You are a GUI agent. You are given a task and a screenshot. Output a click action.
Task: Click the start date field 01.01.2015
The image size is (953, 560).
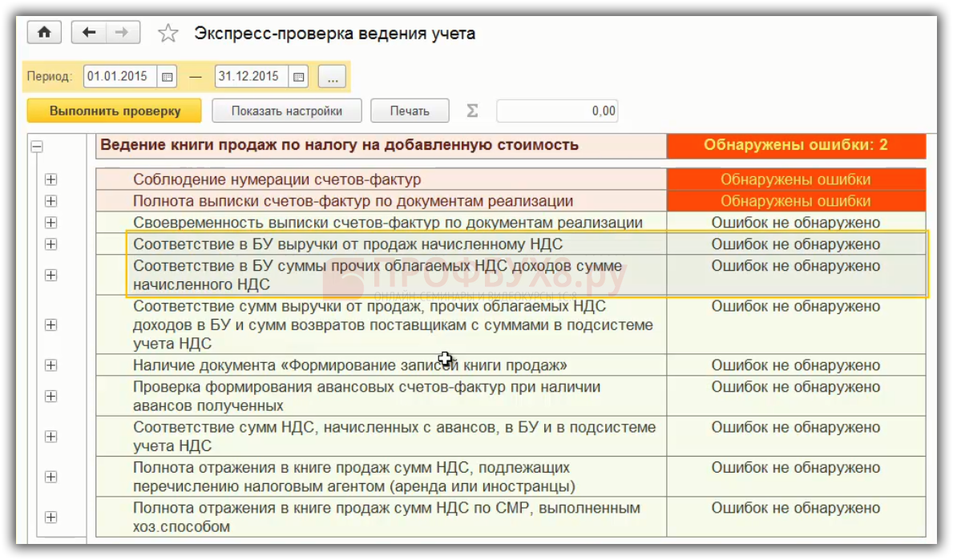pyautogui.click(x=119, y=77)
